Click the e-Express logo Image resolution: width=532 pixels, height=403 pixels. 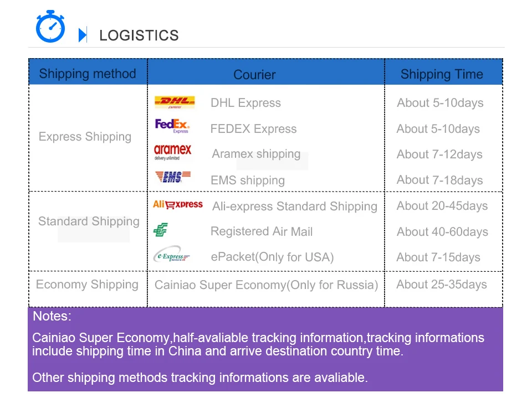tap(171, 254)
